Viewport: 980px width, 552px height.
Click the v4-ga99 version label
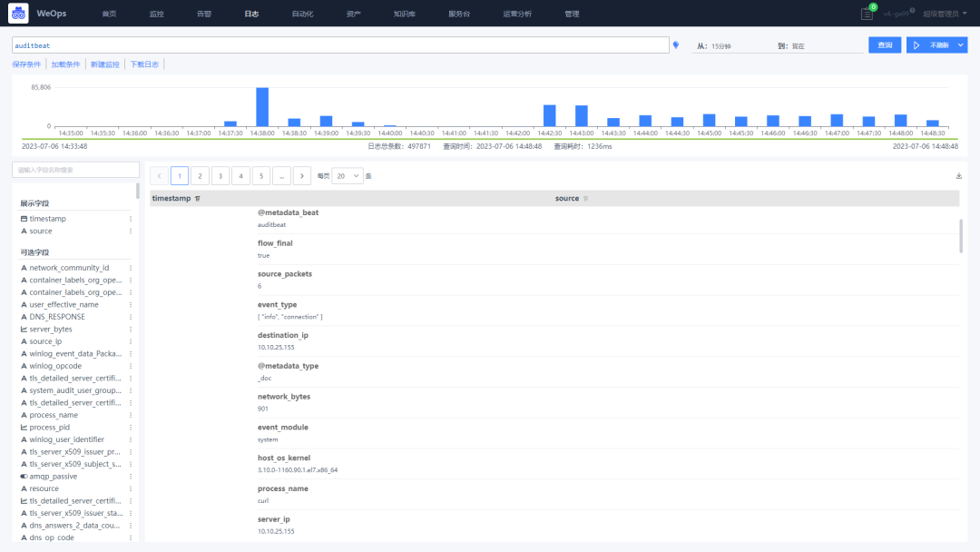pos(897,14)
